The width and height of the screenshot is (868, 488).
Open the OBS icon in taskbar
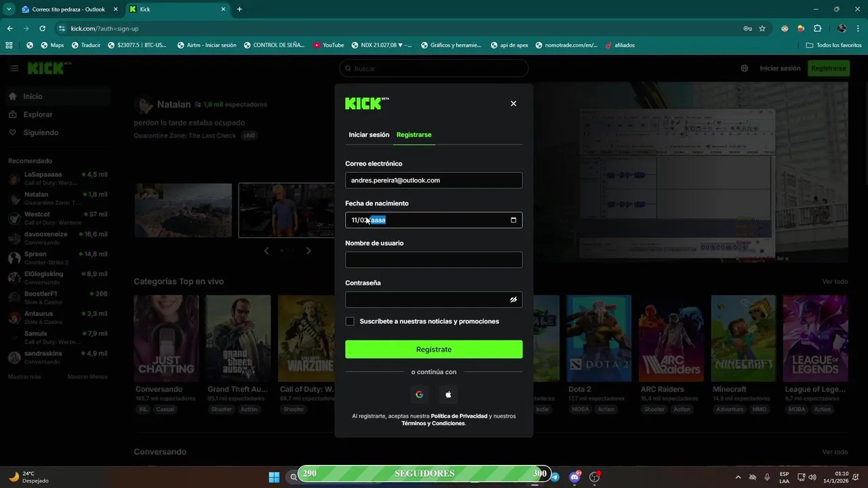[x=595, y=476]
